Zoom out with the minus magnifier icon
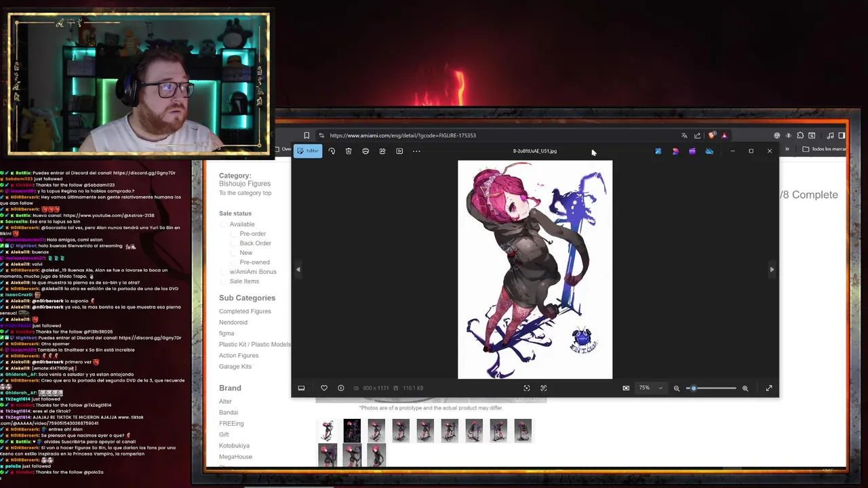The width and height of the screenshot is (868, 488). [677, 388]
